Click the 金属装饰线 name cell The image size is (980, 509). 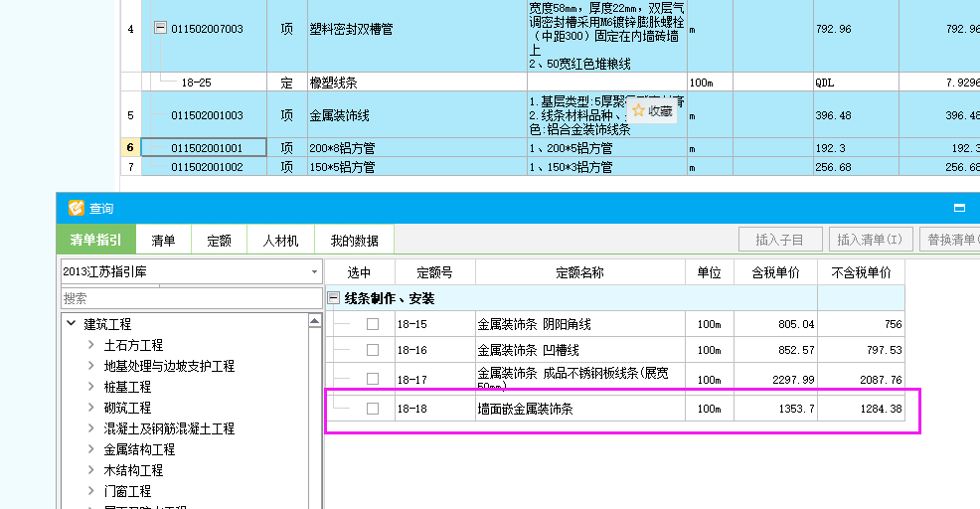[416, 115]
